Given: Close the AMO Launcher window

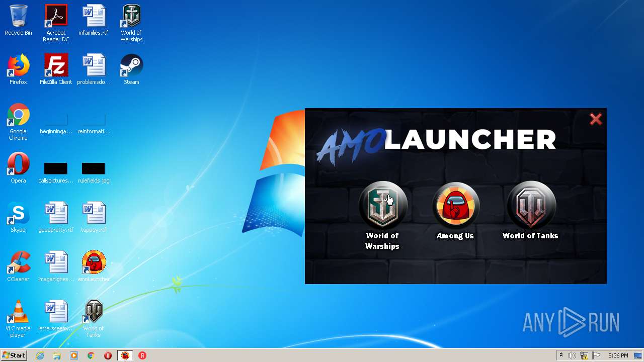Looking at the screenshot, I should click(596, 119).
